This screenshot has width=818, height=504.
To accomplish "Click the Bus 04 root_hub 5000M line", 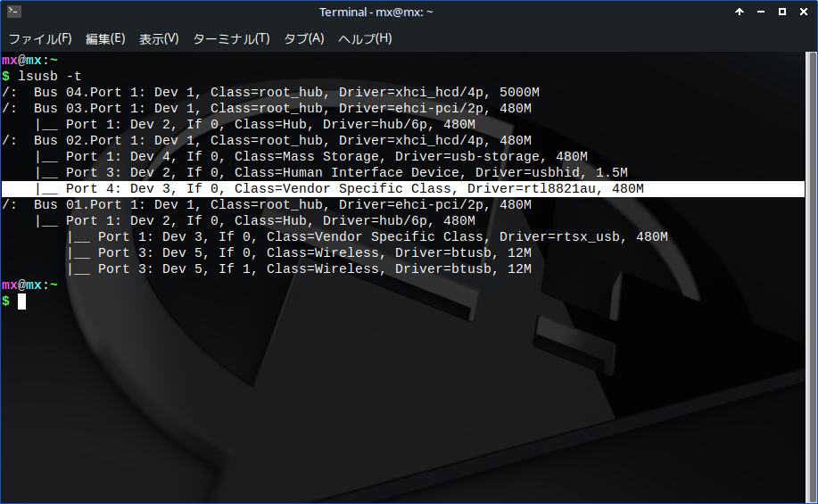I will [x=270, y=93].
